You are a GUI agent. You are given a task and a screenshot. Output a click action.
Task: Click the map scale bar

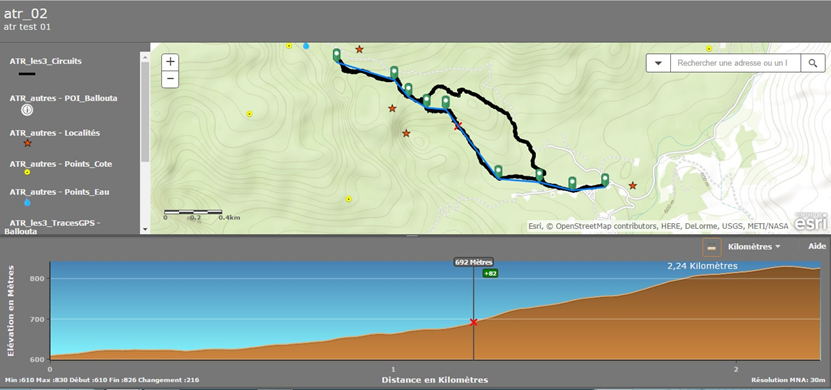point(201,214)
